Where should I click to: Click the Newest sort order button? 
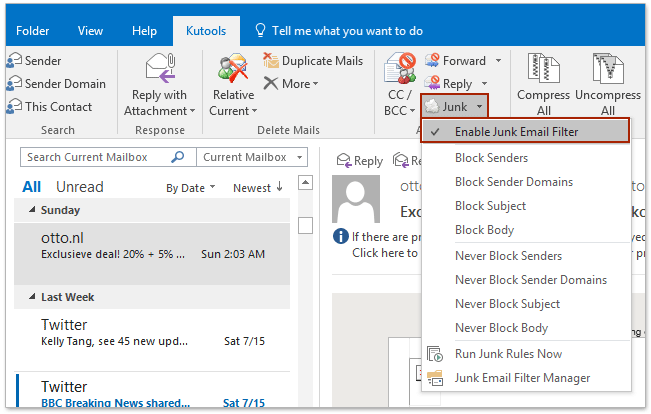point(258,188)
